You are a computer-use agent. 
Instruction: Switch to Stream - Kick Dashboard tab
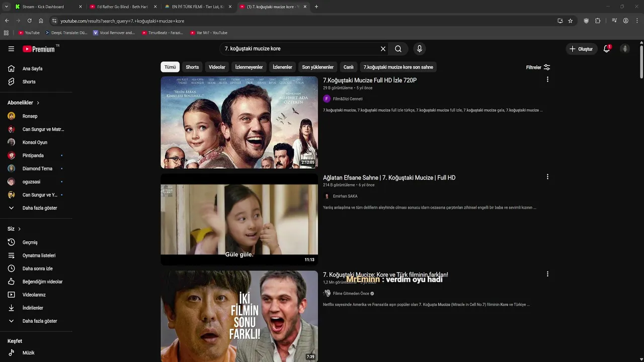point(47,7)
